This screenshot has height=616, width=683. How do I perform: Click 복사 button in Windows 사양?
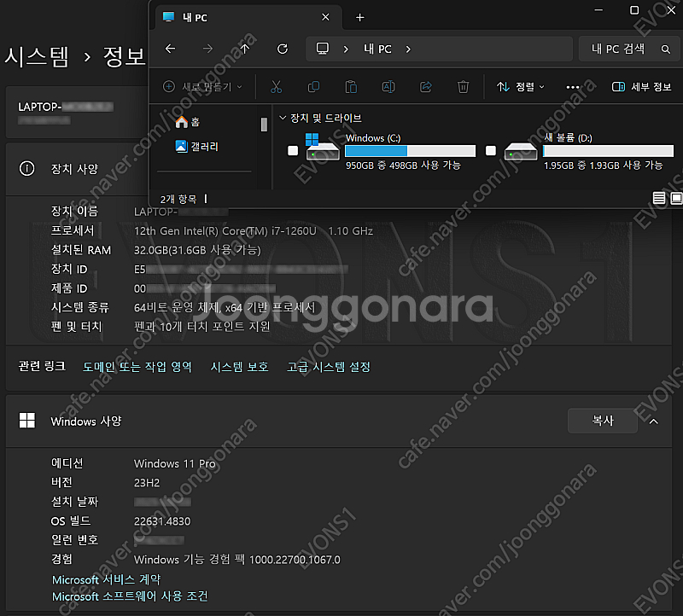point(603,421)
